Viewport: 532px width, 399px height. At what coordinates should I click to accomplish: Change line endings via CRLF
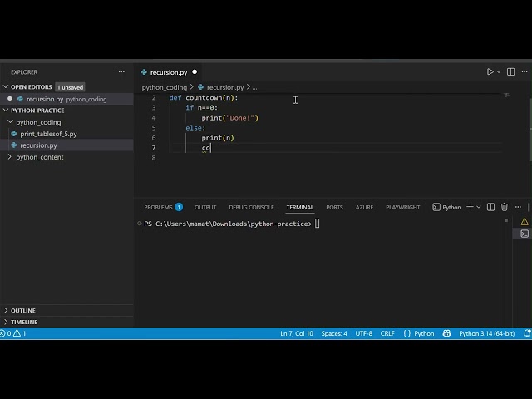(x=387, y=333)
